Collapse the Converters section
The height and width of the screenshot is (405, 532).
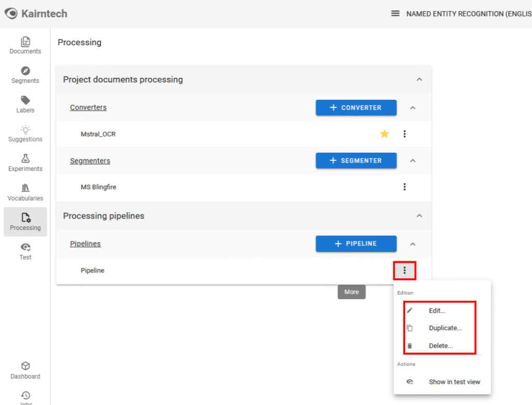413,107
